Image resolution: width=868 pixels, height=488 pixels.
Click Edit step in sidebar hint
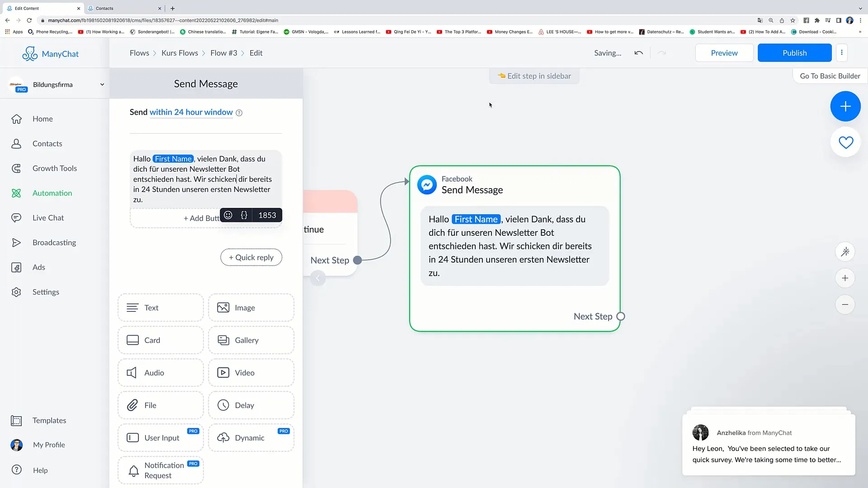pyautogui.click(x=534, y=76)
